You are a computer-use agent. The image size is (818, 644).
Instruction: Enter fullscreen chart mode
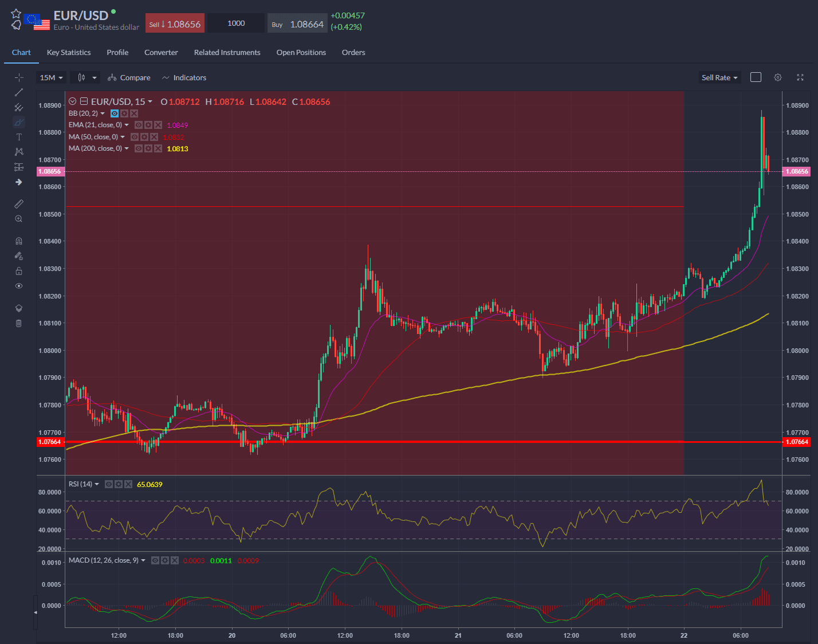point(800,77)
